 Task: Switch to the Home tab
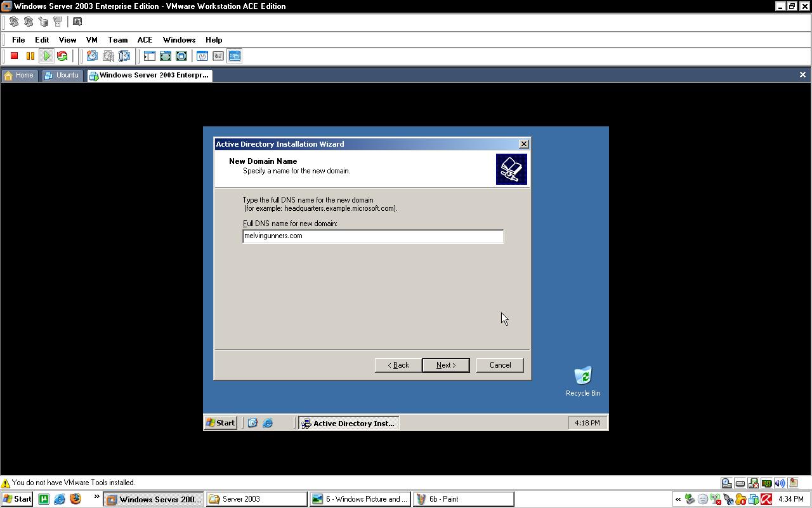[20, 75]
